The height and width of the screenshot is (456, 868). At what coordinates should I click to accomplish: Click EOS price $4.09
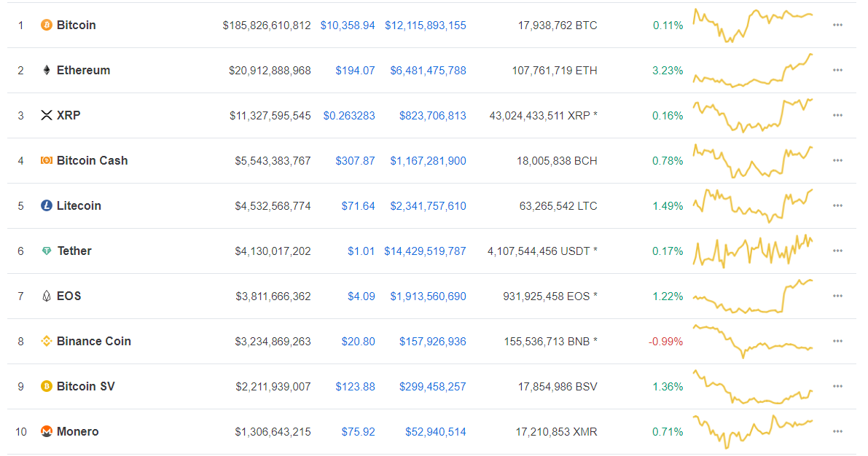(361, 296)
